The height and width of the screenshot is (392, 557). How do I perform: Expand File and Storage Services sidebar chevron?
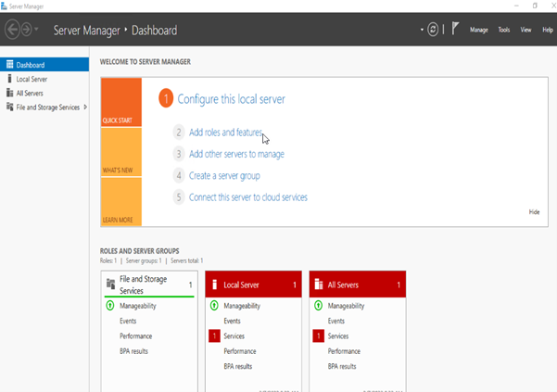coord(85,107)
